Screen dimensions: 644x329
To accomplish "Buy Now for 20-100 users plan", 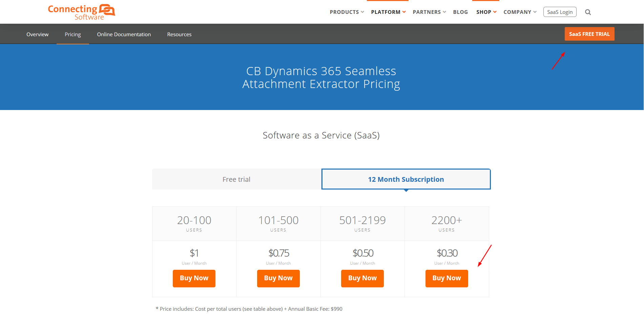I will 194,278.
